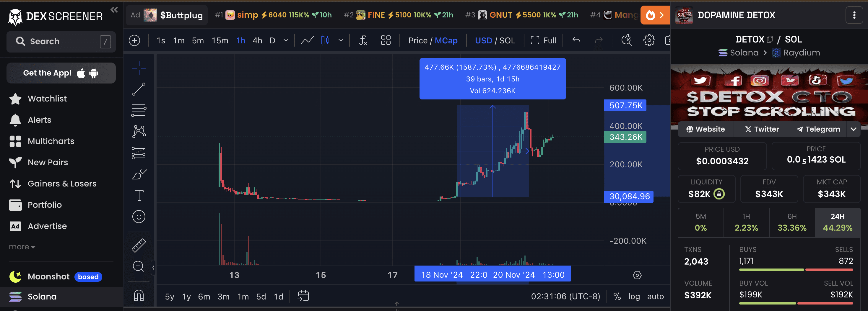Click the chart price scale settings hexagon icon

(x=637, y=275)
